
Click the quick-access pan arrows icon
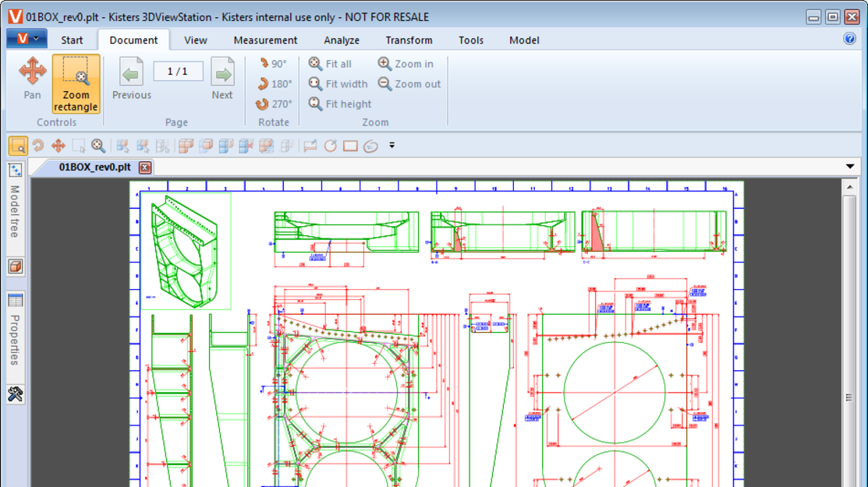point(58,146)
